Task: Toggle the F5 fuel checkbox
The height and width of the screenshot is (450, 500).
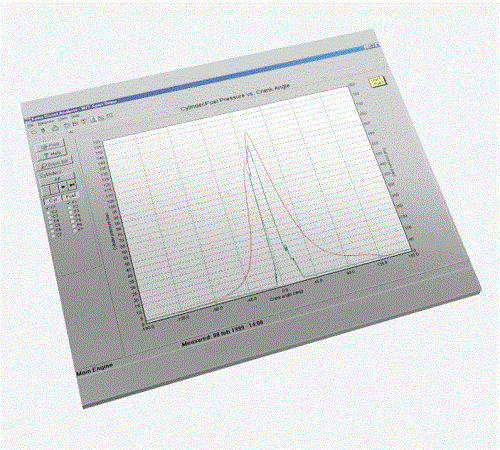Action: [74, 226]
